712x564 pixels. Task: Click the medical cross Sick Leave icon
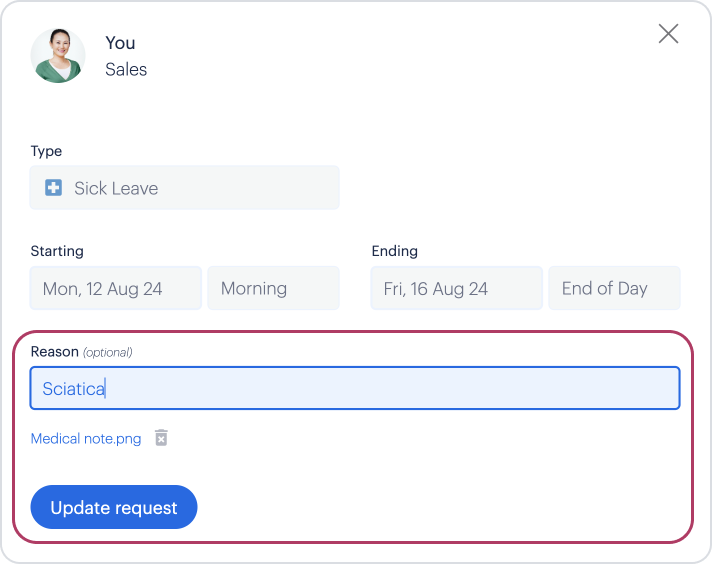pos(53,188)
